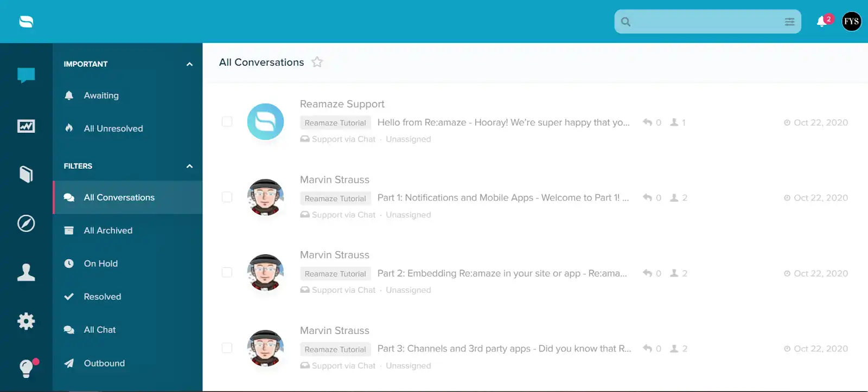Select the Part 3 Channels conversation checkbox
Image resolution: width=868 pixels, height=392 pixels.
[227, 348]
